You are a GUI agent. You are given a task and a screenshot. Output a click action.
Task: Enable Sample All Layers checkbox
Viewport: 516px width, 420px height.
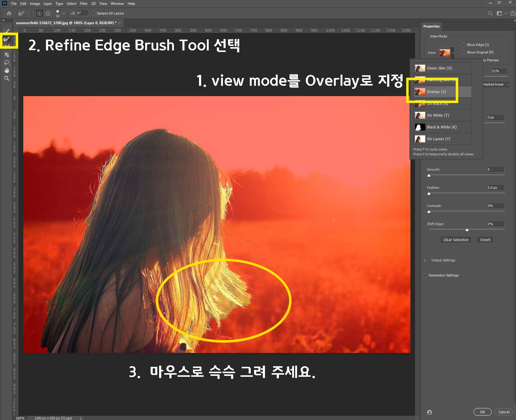pos(93,13)
